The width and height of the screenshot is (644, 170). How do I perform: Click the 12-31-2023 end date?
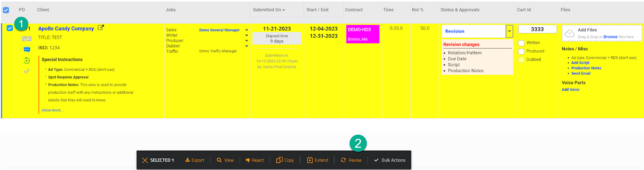324,36
